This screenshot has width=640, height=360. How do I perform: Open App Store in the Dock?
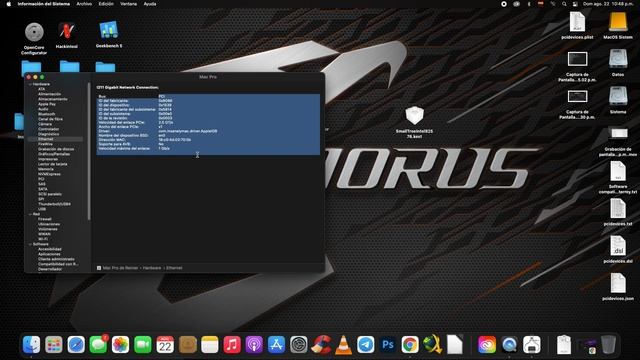[x=276, y=345]
